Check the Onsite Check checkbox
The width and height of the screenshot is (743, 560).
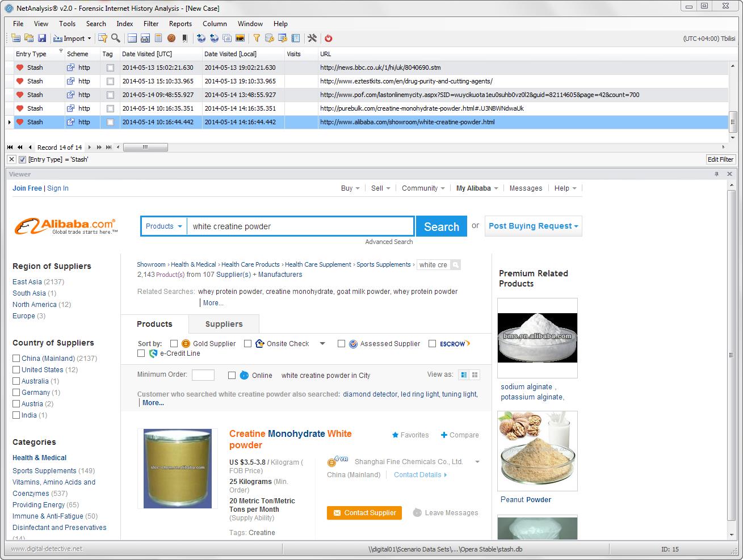247,343
